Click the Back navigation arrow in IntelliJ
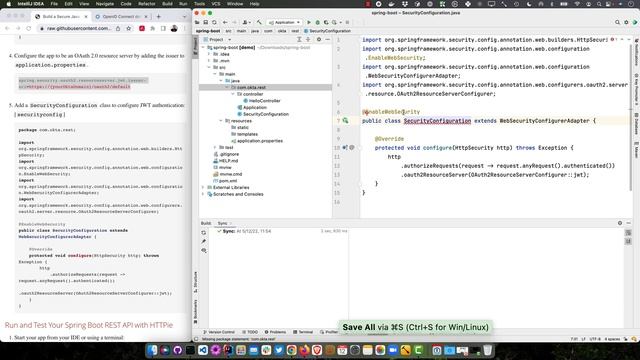 [225, 22]
